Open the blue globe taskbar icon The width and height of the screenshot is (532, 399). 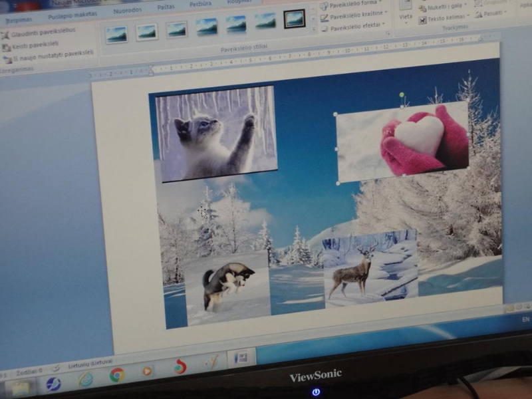point(53,384)
